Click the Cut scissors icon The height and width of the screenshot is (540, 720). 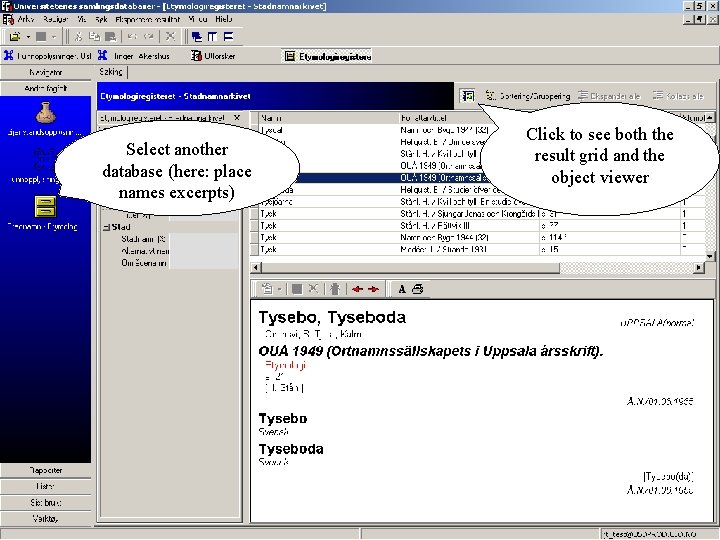[x=79, y=36]
